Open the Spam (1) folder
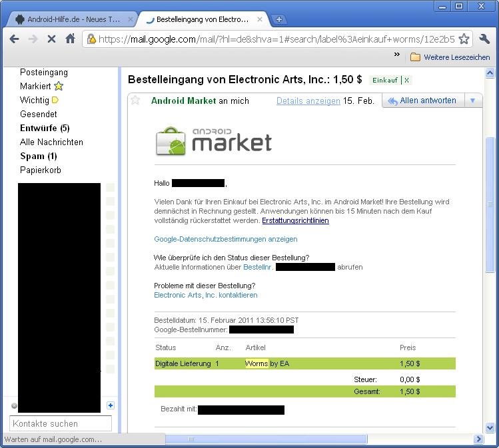The width and height of the screenshot is (499, 448). [38, 156]
